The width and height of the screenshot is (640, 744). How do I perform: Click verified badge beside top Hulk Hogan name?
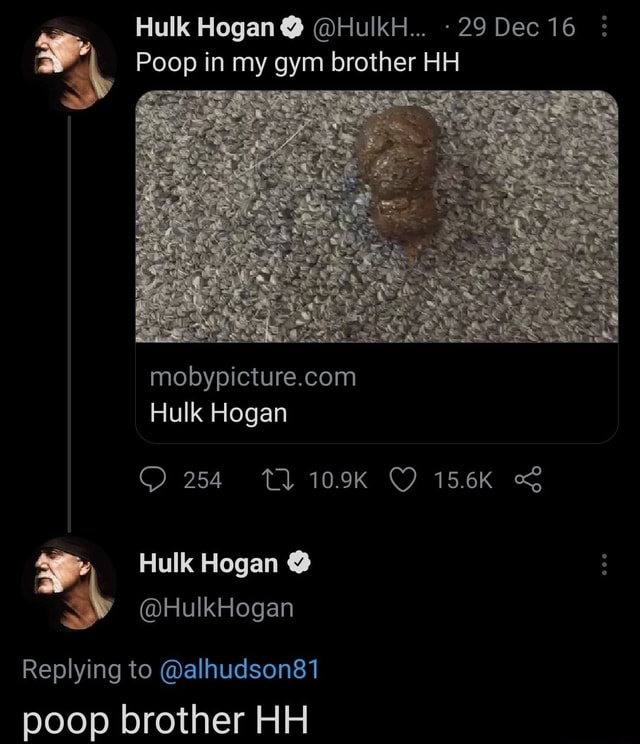coord(292,28)
